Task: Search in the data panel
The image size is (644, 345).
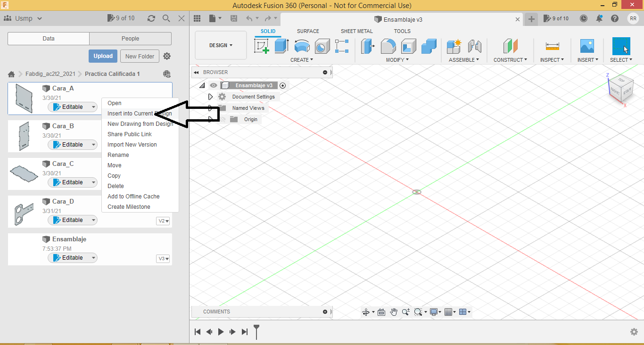Action: 166,18
